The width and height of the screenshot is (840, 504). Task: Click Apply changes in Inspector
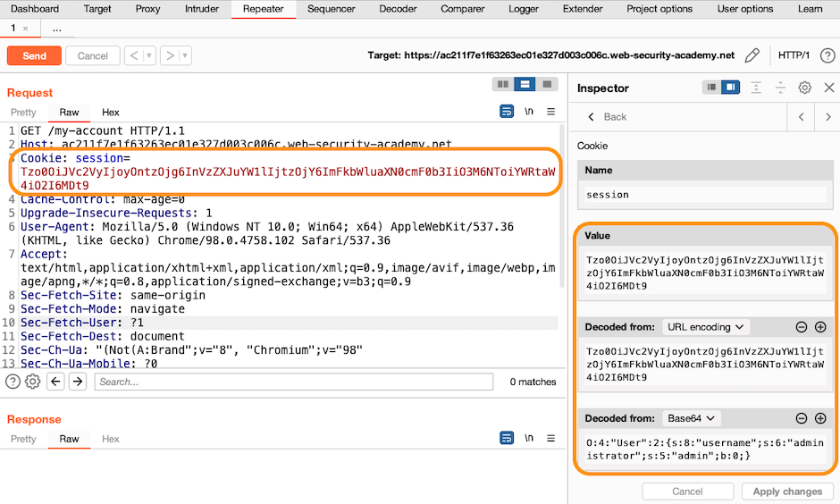[x=787, y=491]
